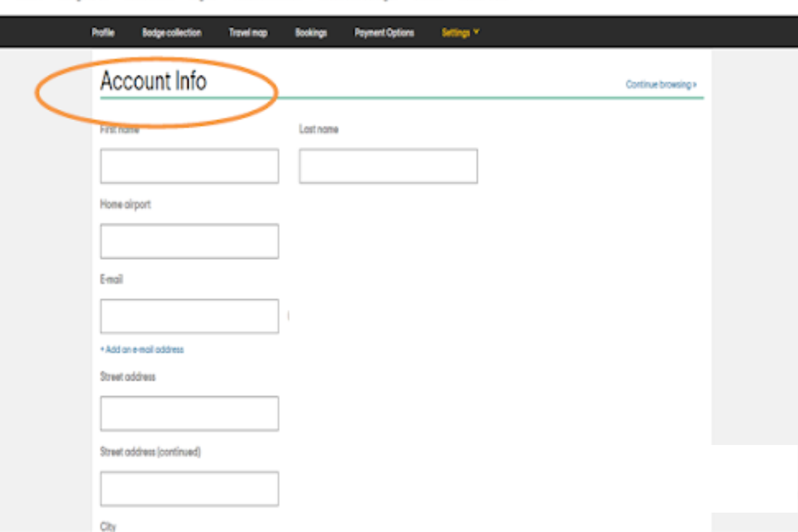Click the Home airport label
The width and height of the screenshot is (798, 532).
pyautogui.click(x=125, y=204)
